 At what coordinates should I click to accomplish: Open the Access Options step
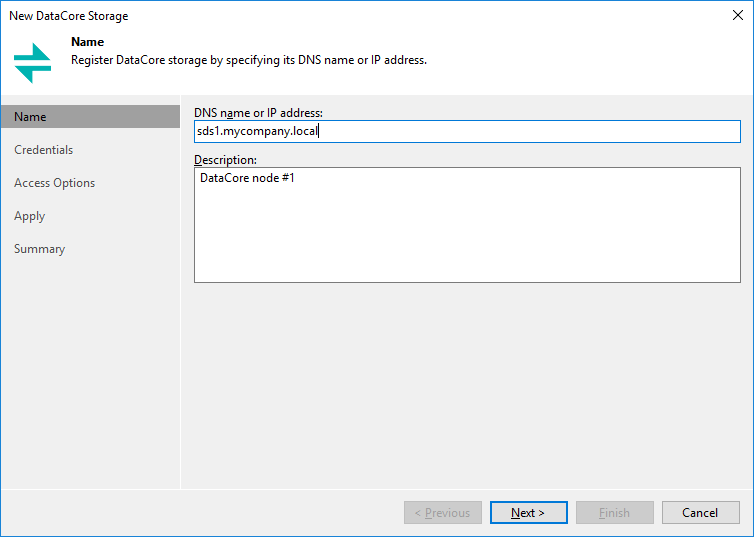[54, 183]
